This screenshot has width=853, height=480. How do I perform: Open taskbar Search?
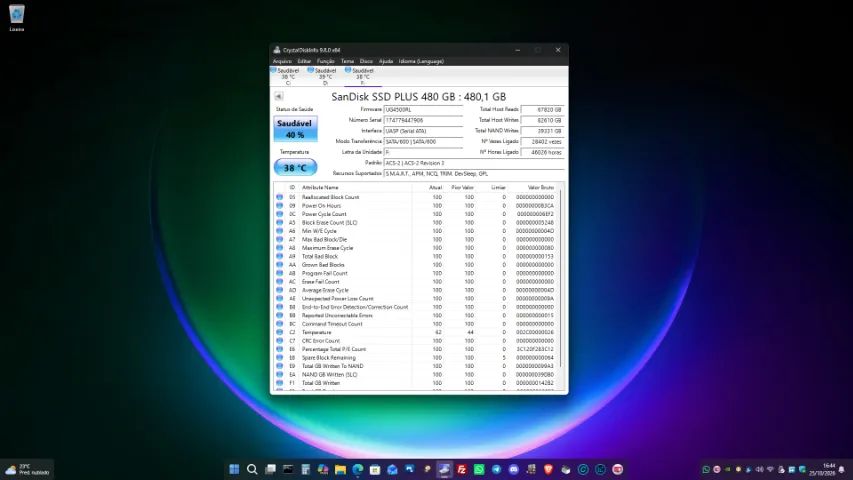(252, 469)
